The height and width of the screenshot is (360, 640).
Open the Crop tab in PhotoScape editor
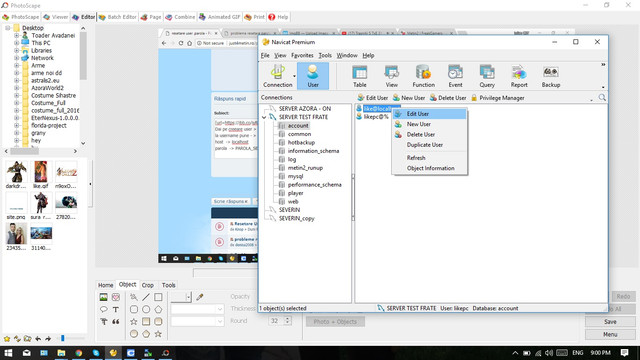(x=147, y=285)
